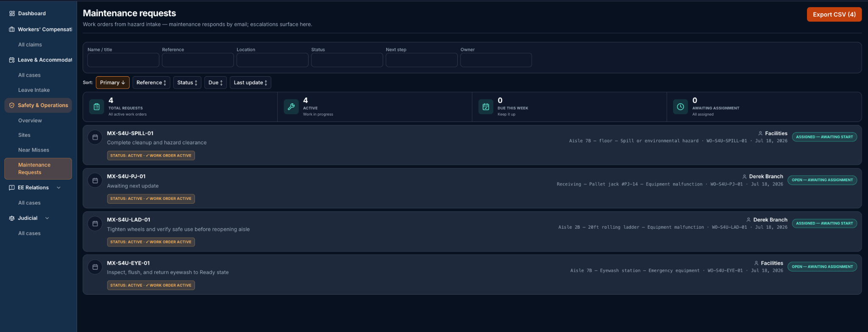Click the person icon next to Facilities on SPILL-01
This screenshot has width=868, height=332.
pos(760,133)
